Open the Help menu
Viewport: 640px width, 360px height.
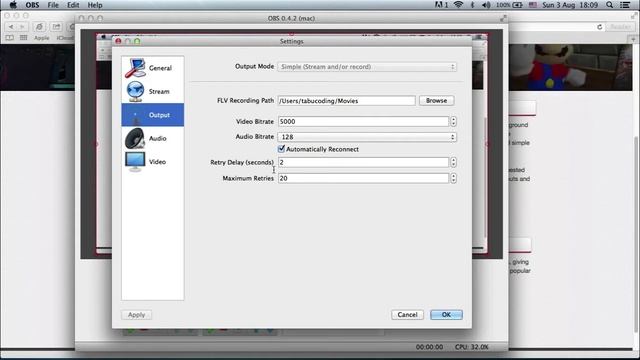pos(95,5)
